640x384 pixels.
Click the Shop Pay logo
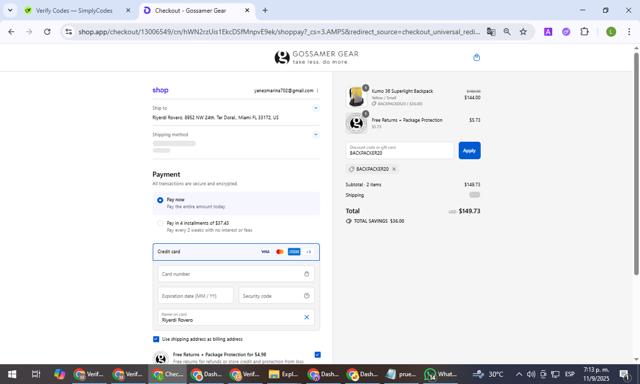[x=160, y=90]
